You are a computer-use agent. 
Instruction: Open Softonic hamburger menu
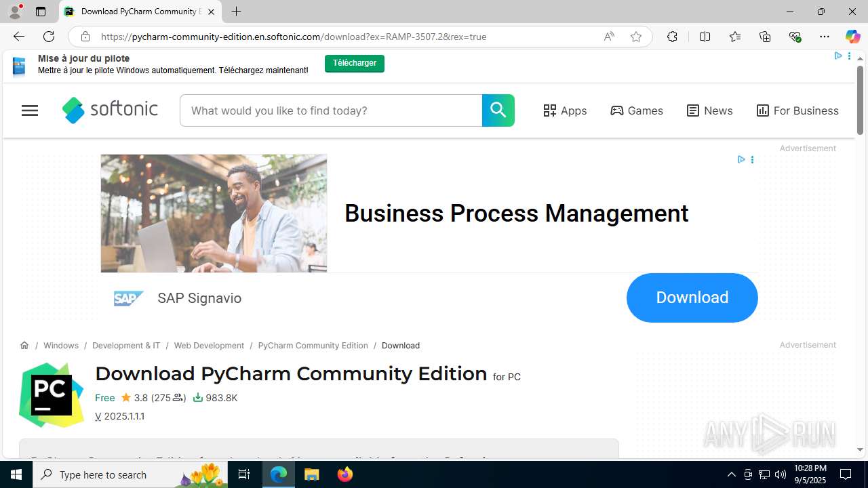tap(30, 110)
